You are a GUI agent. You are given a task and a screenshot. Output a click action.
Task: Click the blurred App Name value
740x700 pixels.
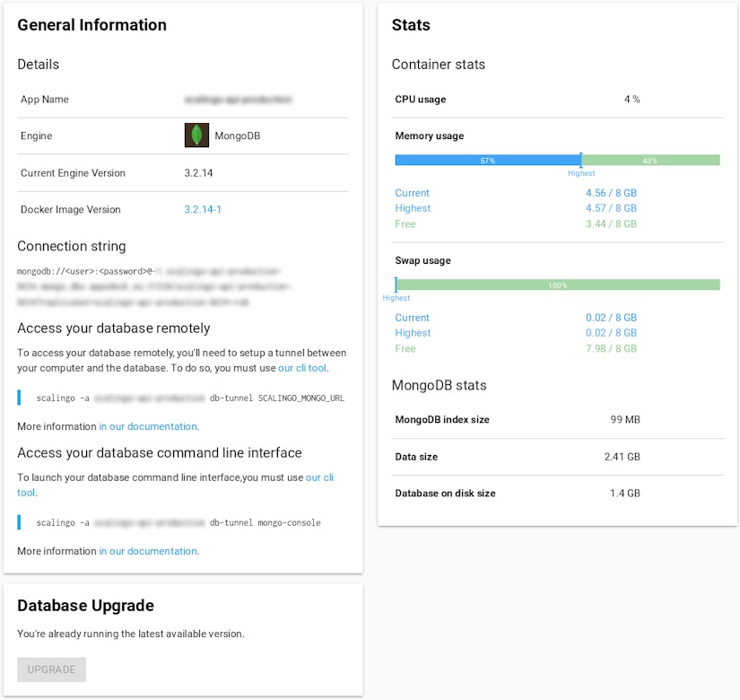238,100
